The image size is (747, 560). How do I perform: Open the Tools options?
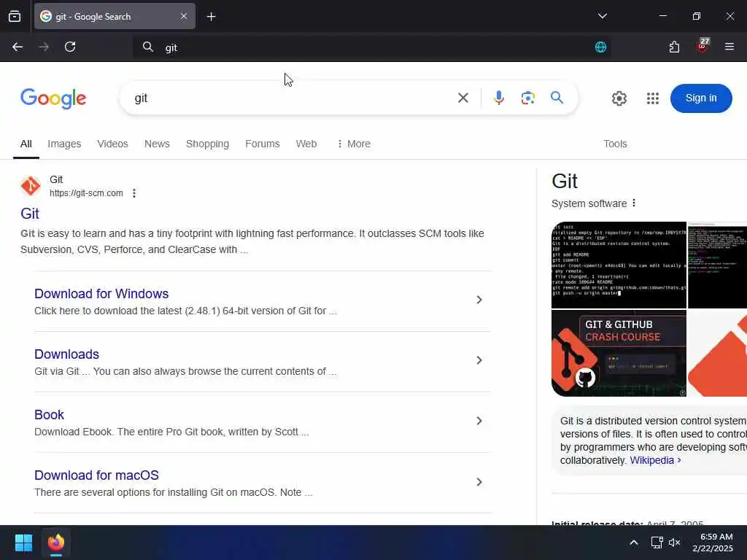(615, 144)
